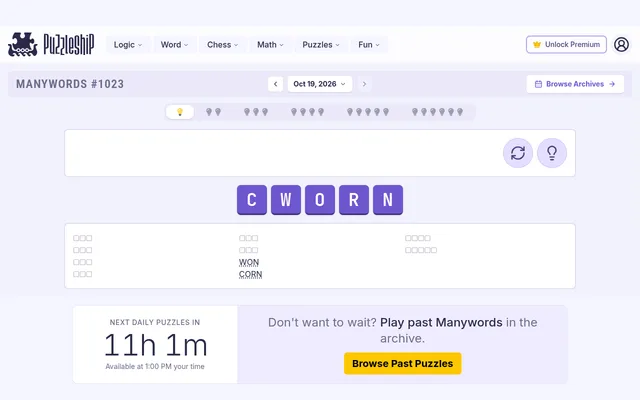This screenshot has width=640, height=400.
Task: Expand the Math menu
Action: [270, 44]
